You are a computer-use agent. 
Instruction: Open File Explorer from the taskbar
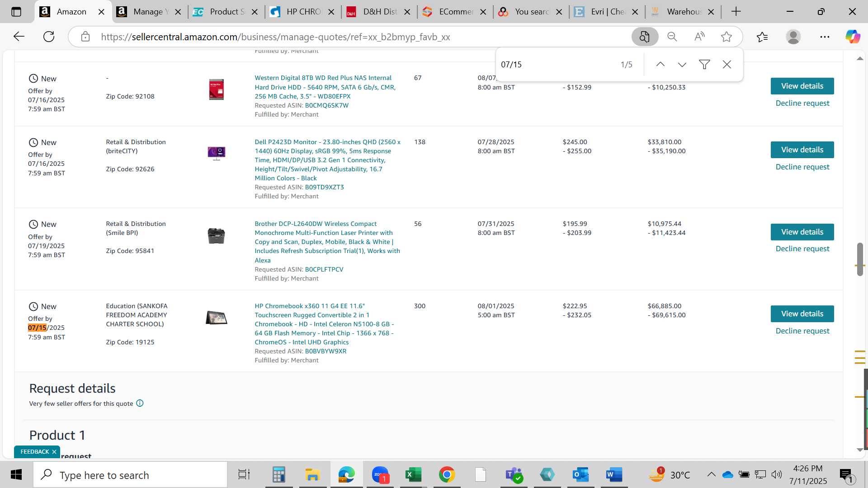(x=312, y=475)
